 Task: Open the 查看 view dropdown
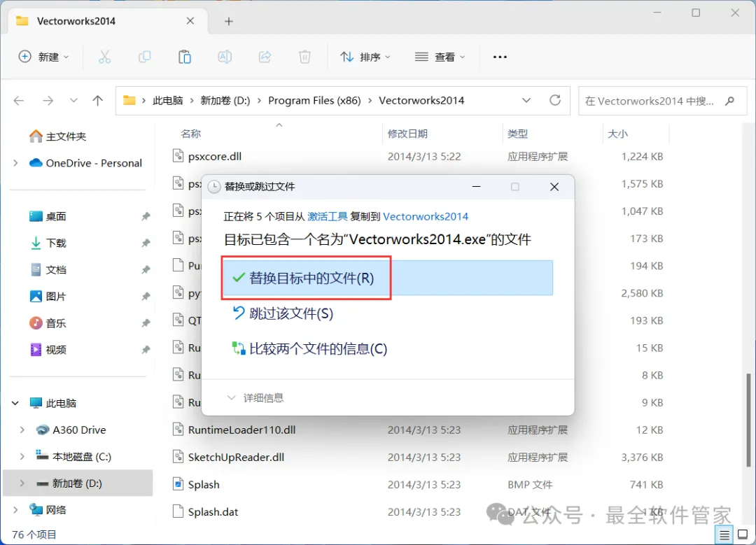pos(440,57)
